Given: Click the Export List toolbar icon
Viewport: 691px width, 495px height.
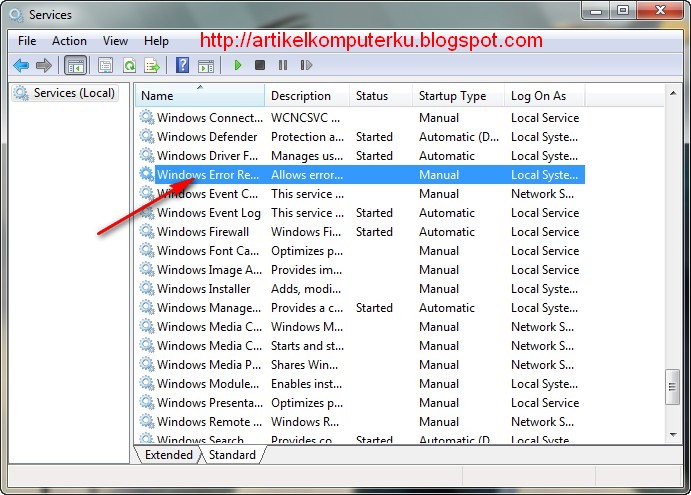Looking at the screenshot, I should (152, 66).
